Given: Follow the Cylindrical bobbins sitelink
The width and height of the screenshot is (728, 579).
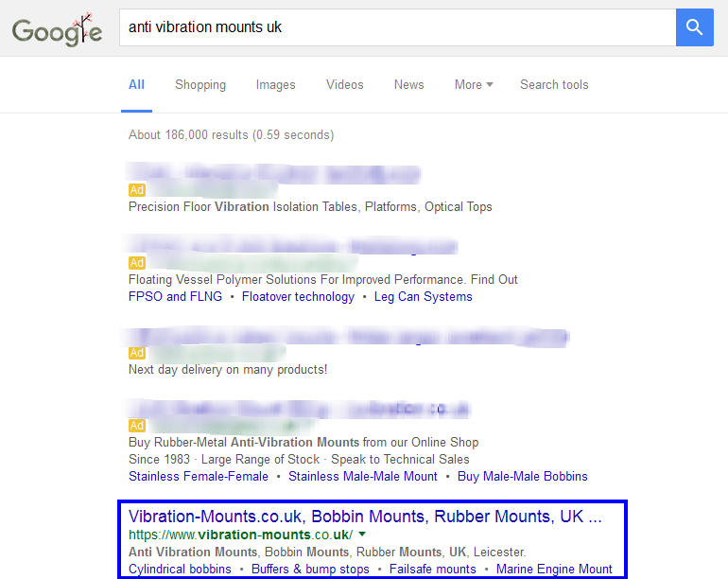Looking at the screenshot, I should pos(180,569).
